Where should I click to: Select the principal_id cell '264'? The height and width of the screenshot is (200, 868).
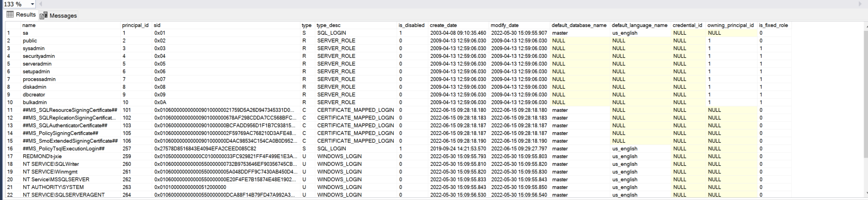point(136,195)
